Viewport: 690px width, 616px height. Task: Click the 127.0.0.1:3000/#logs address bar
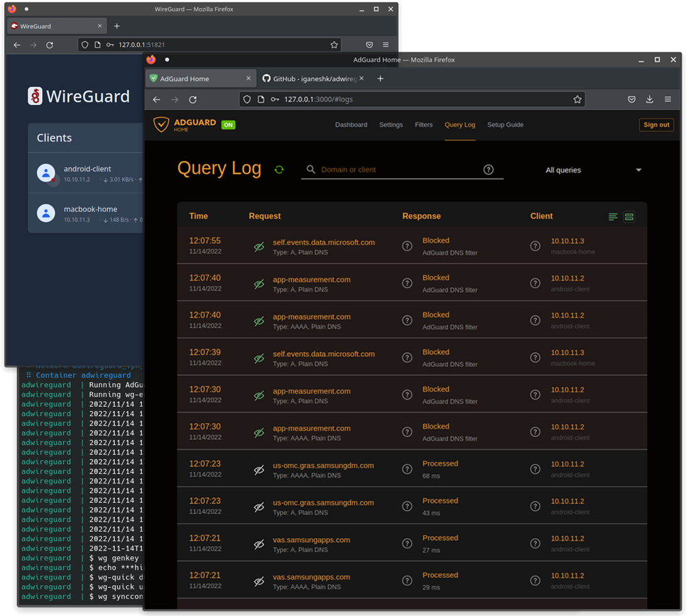coord(412,99)
